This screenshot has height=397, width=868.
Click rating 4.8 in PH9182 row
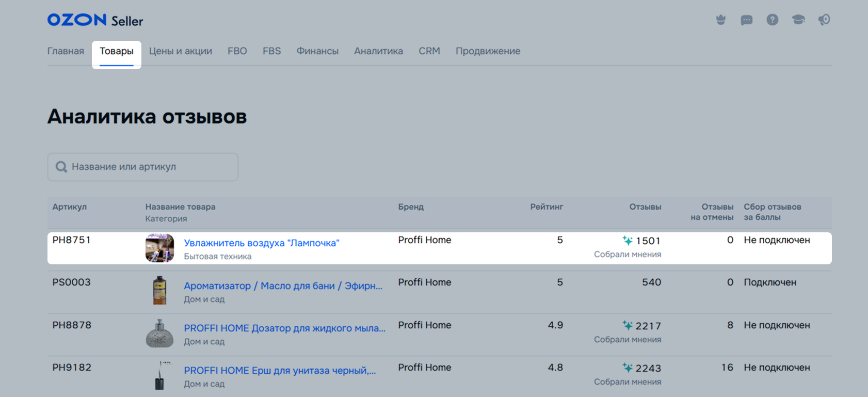point(555,368)
